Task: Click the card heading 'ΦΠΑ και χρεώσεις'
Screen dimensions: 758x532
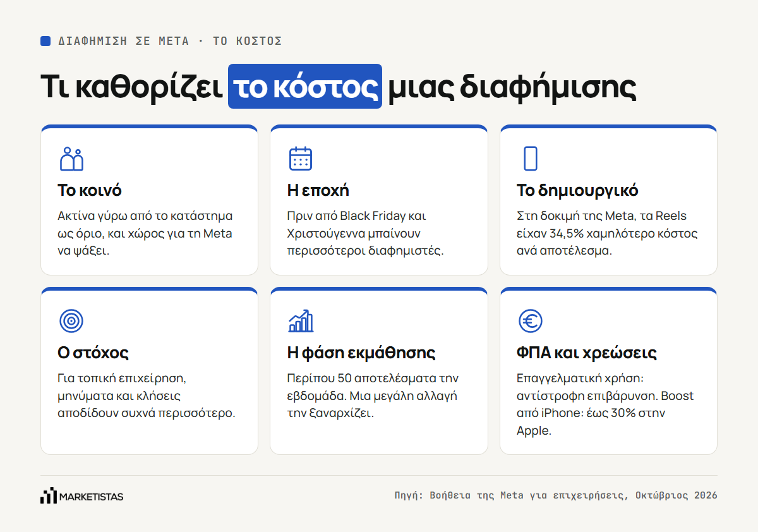Action: click(x=587, y=353)
